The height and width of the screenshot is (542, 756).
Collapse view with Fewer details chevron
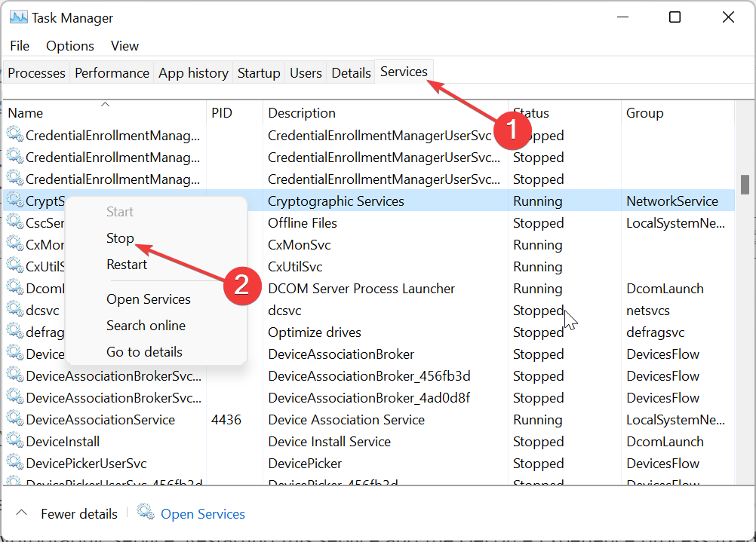click(x=22, y=513)
